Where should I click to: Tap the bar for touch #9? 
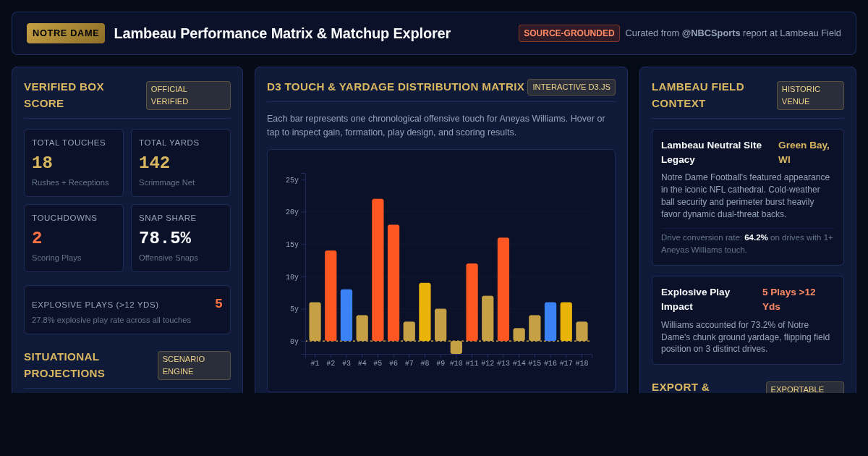pyautogui.click(x=441, y=325)
